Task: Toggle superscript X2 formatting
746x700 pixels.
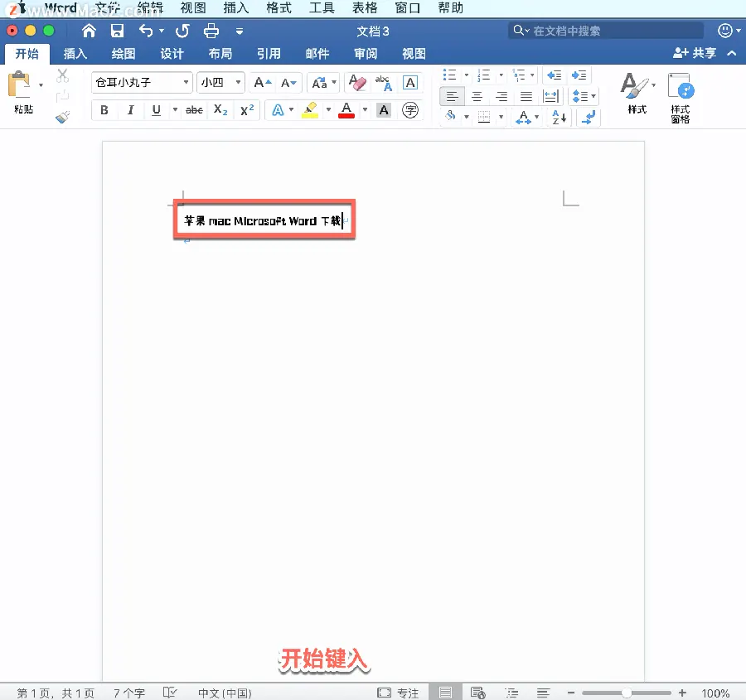Action: (247, 110)
